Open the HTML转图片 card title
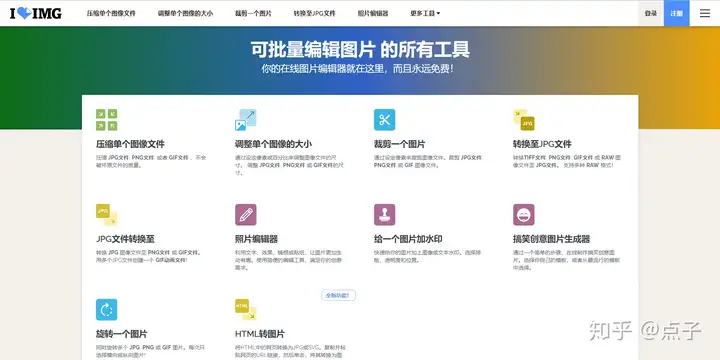 259,334
